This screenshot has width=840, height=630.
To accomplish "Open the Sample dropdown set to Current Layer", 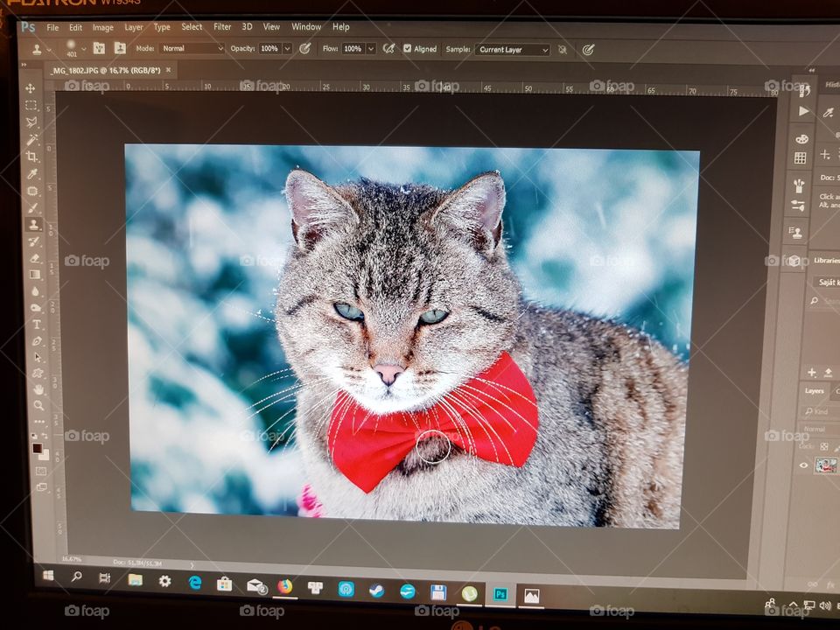I will click(x=510, y=51).
